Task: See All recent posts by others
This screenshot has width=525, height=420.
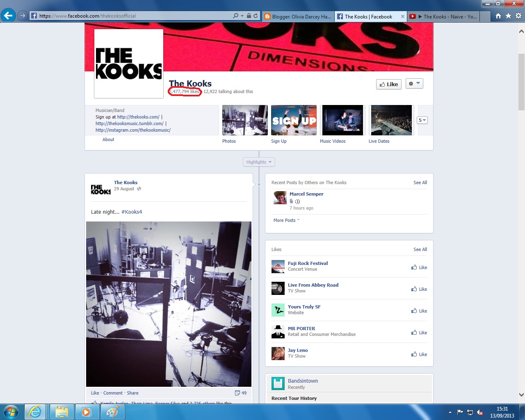Action: (420, 183)
